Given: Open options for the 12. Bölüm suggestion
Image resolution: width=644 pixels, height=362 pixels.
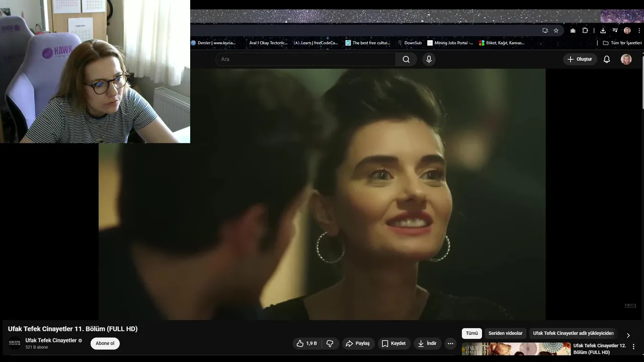Looking at the screenshot, I should 633,346.
